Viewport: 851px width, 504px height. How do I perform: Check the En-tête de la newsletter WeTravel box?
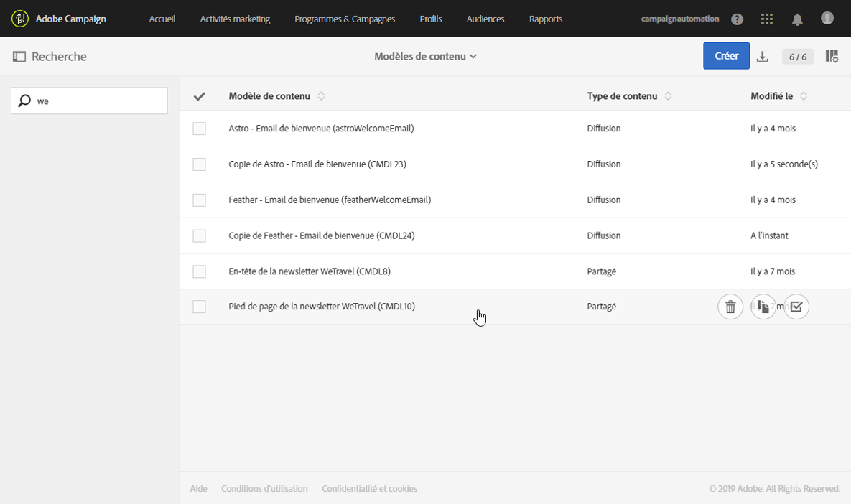coord(200,271)
